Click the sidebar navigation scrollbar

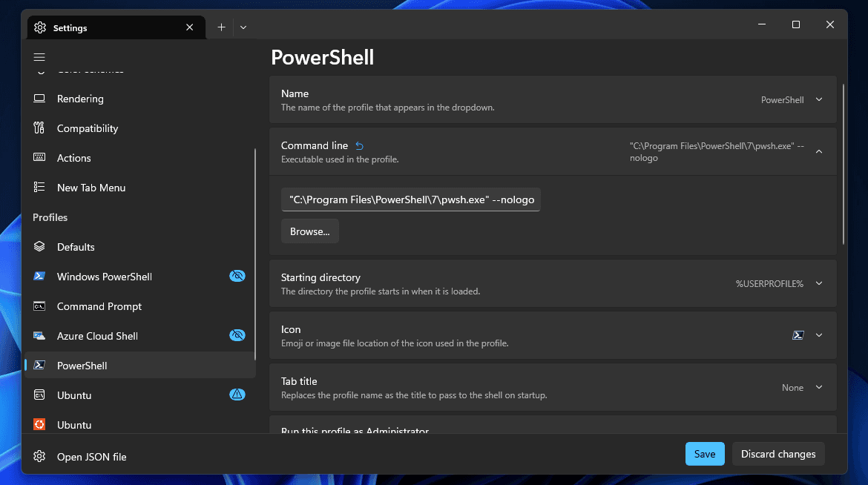click(x=254, y=254)
